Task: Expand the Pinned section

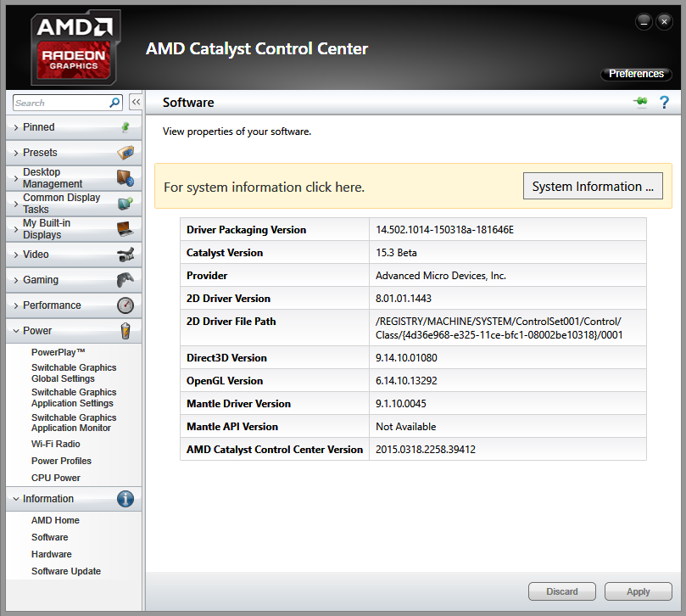Action: tap(74, 127)
